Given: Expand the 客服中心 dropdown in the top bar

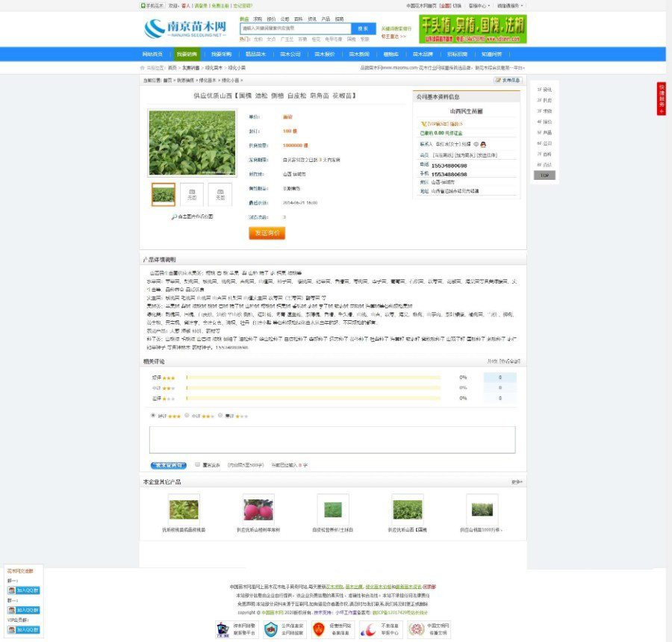Looking at the screenshot, I should (479, 5).
